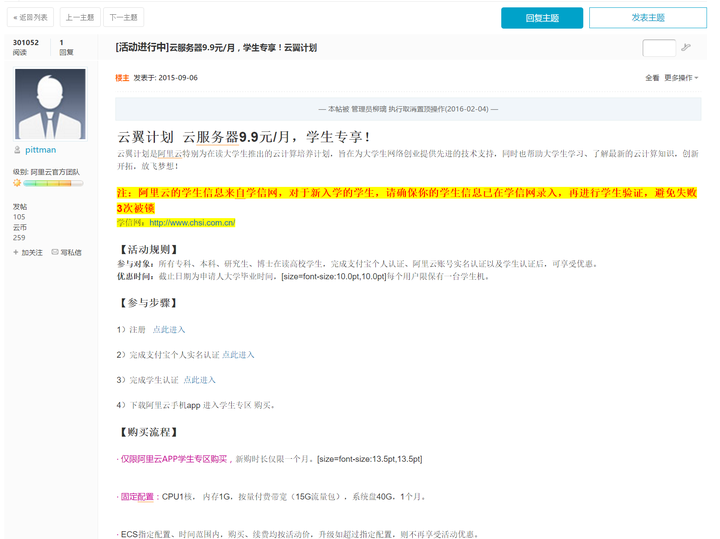Click the red highlighted 注 warning text
720x539 pixels.
(x=407, y=200)
